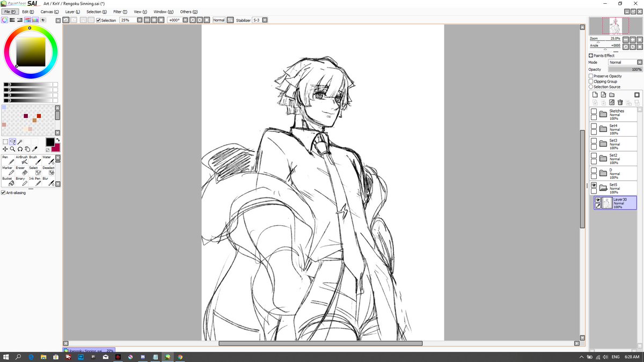
Task: Toggle the Selection checkbox in toolbar
Action: [98, 20]
